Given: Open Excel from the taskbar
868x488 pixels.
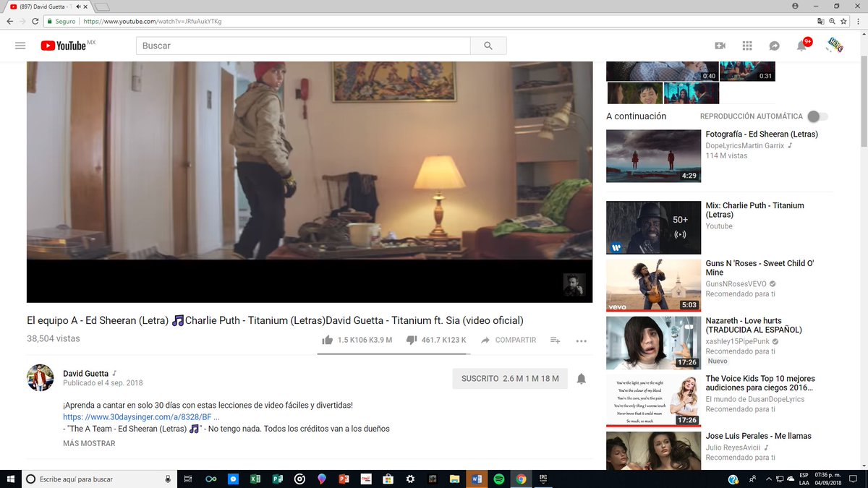Looking at the screenshot, I should coord(255,479).
